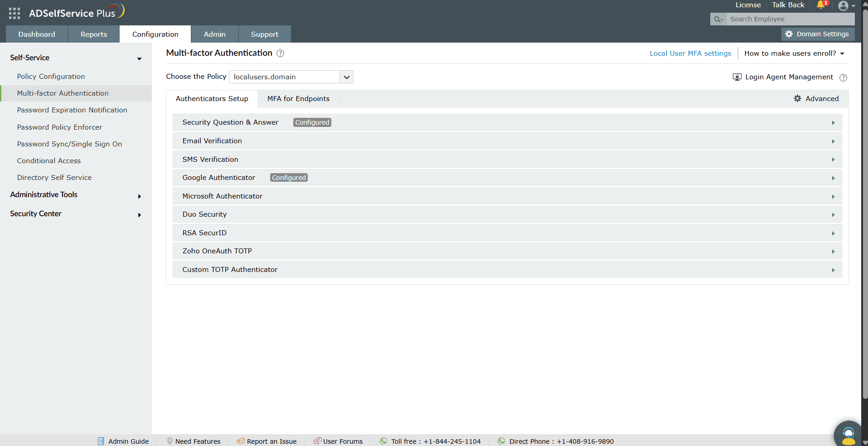Click the Zoho OneAuth TOTP label

[217, 251]
